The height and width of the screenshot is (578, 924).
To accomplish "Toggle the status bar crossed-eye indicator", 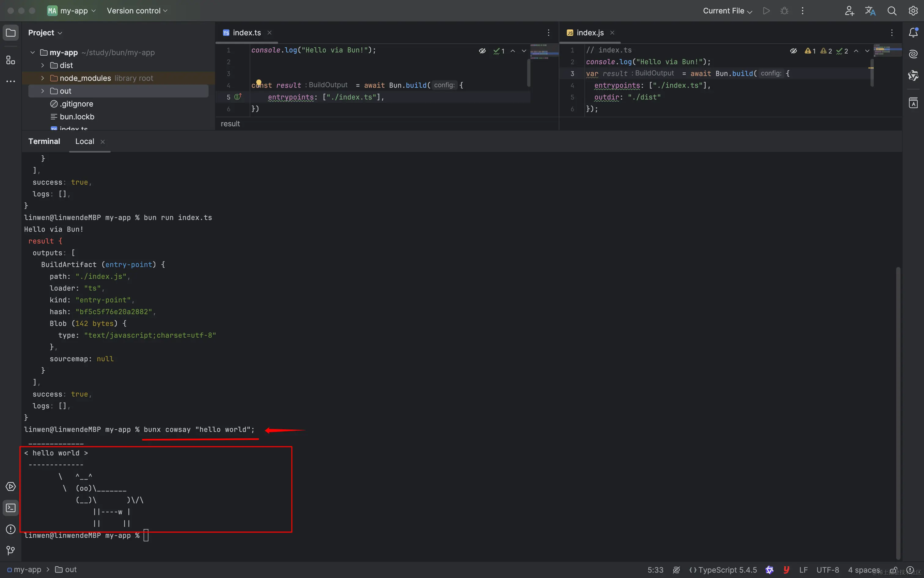I will tap(676, 570).
